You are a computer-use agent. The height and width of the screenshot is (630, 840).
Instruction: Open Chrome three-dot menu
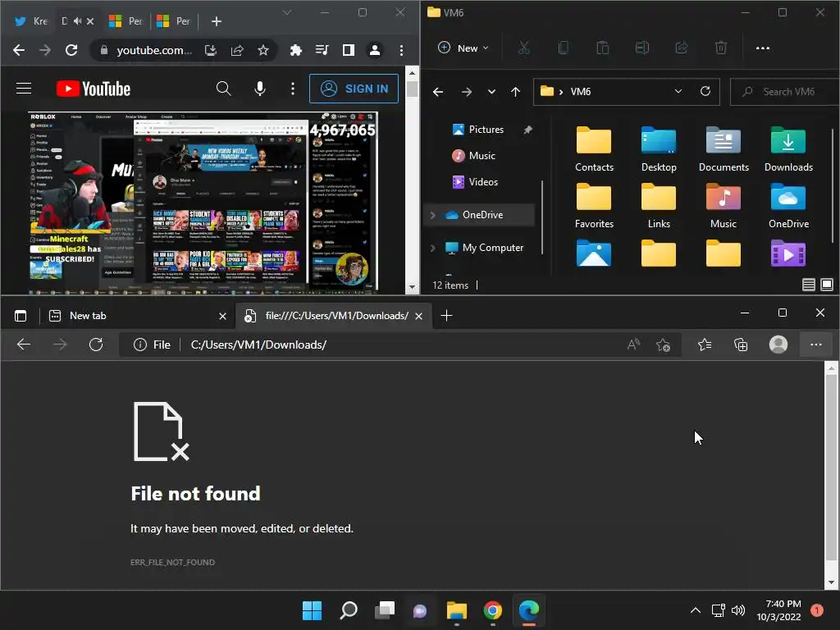tap(401, 50)
